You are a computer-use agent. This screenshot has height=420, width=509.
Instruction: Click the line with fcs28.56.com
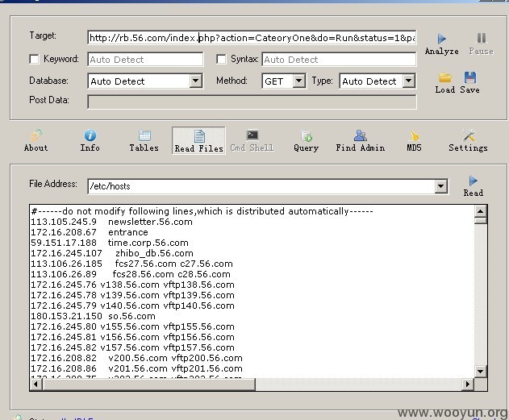point(131,274)
